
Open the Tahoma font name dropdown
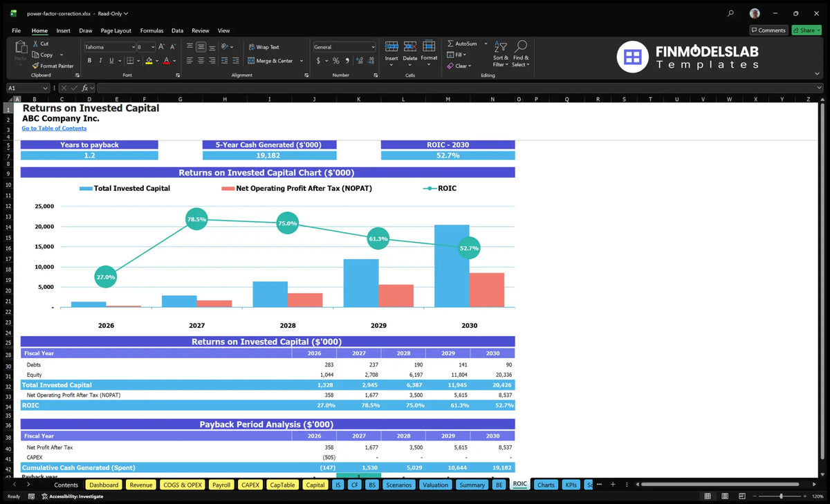tap(133, 47)
